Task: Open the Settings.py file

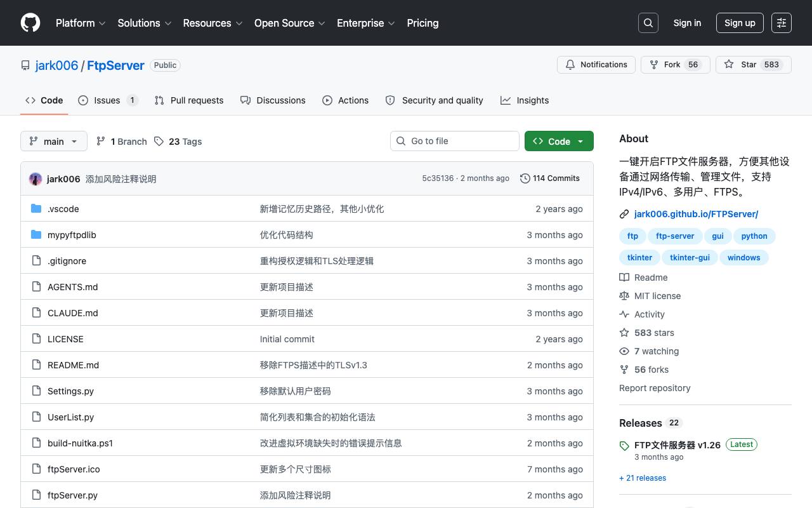Action: [70, 391]
